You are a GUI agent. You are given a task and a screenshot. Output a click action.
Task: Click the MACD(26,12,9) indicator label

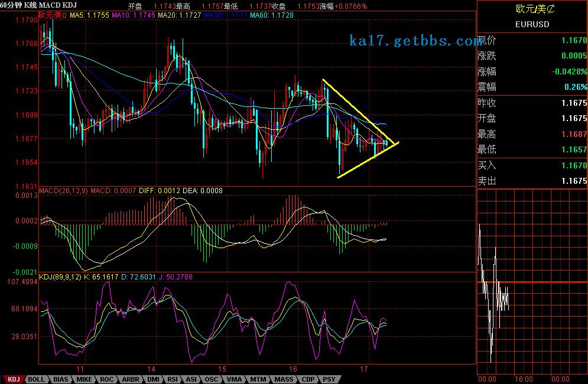[64, 191]
